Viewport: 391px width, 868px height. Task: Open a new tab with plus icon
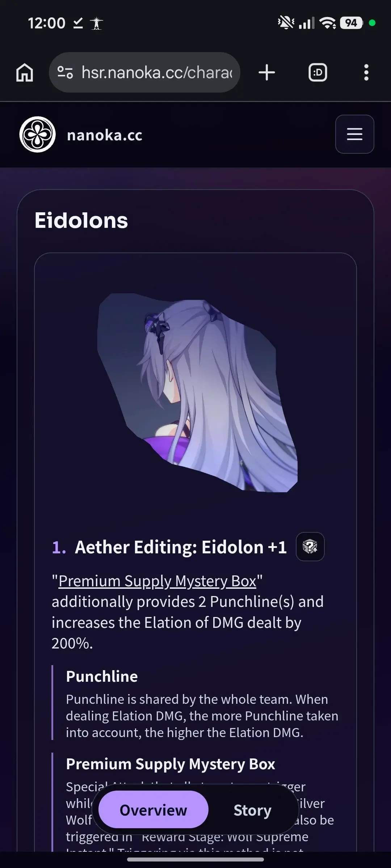point(267,72)
